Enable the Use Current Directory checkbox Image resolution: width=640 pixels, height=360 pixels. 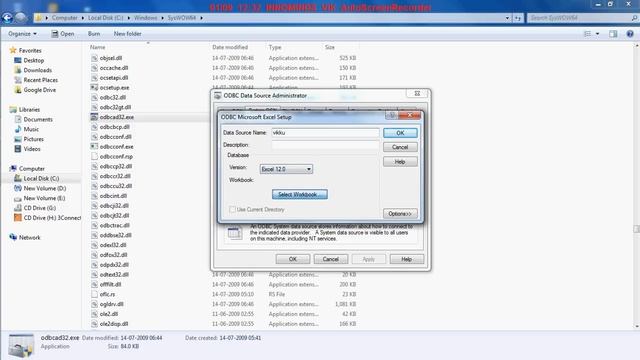pos(232,209)
